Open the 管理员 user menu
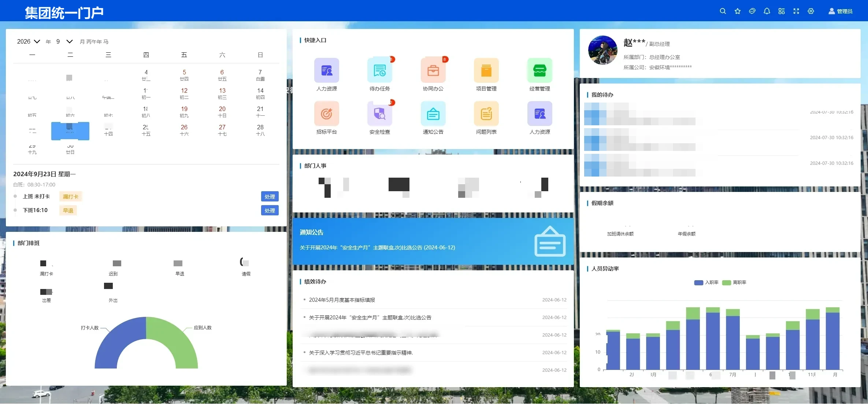The width and height of the screenshot is (868, 404). 841,11
